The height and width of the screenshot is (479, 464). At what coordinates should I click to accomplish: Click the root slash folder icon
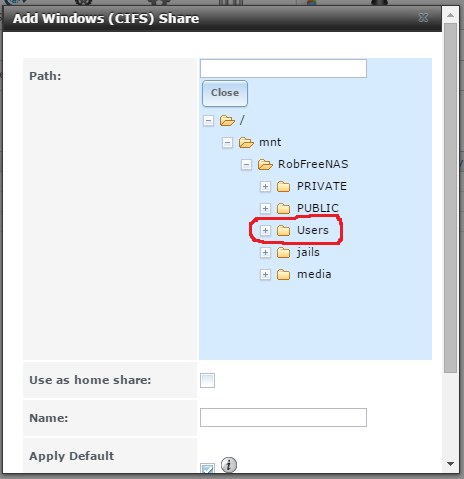(x=227, y=120)
